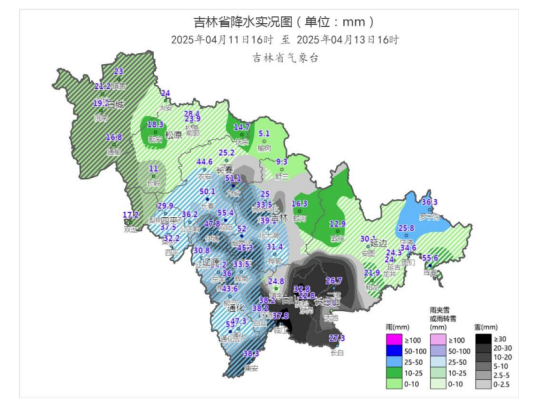This screenshot has width=550, height=411.
Task: Select the dark blue 50-100 rain swatch
Action: click(394, 351)
